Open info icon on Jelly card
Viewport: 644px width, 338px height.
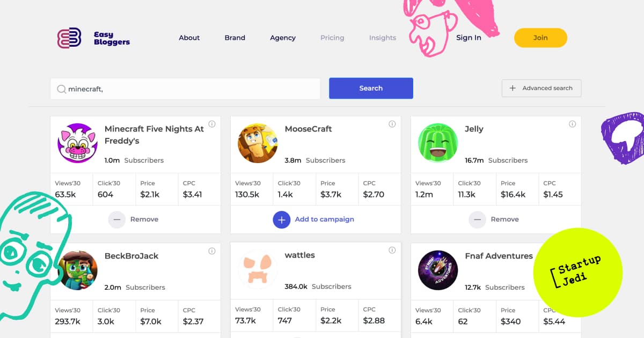click(573, 124)
